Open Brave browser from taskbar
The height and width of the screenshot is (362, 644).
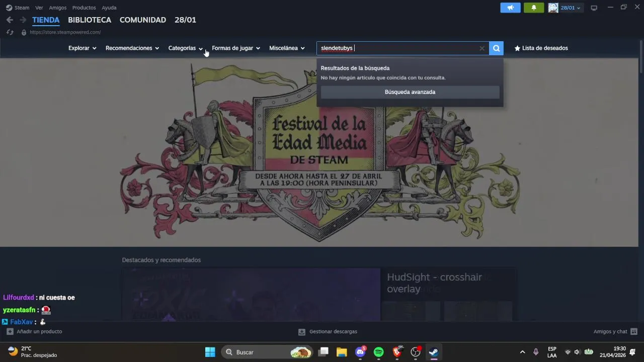[x=397, y=352]
